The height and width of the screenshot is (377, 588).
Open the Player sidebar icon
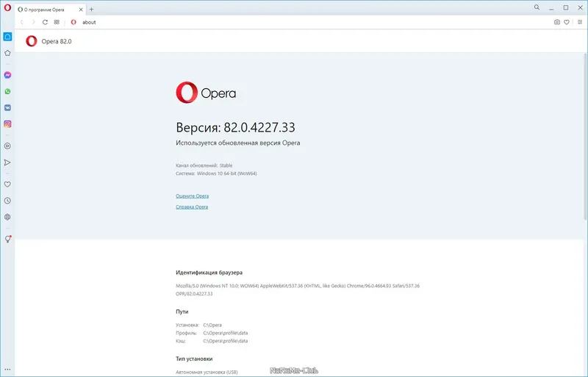tap(7, 146)
